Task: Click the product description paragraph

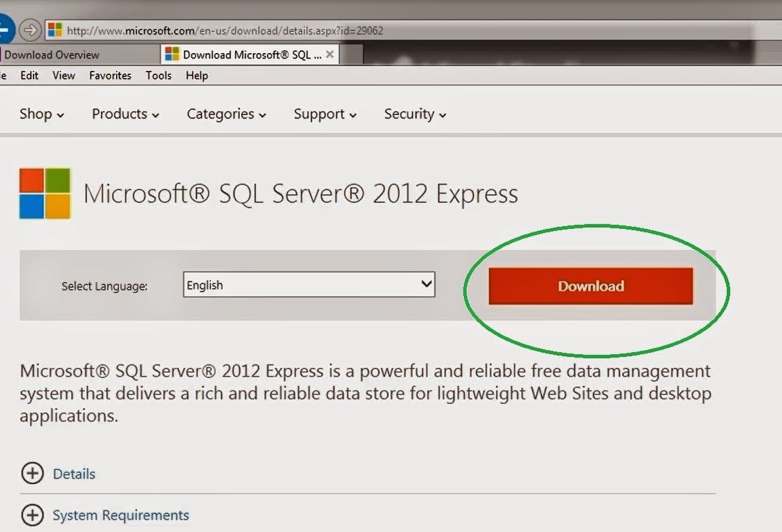Action: click(x=366, y=393)
